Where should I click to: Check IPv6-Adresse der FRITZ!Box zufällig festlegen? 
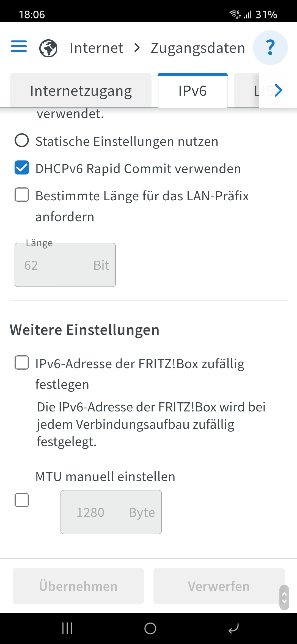[22, 362]
